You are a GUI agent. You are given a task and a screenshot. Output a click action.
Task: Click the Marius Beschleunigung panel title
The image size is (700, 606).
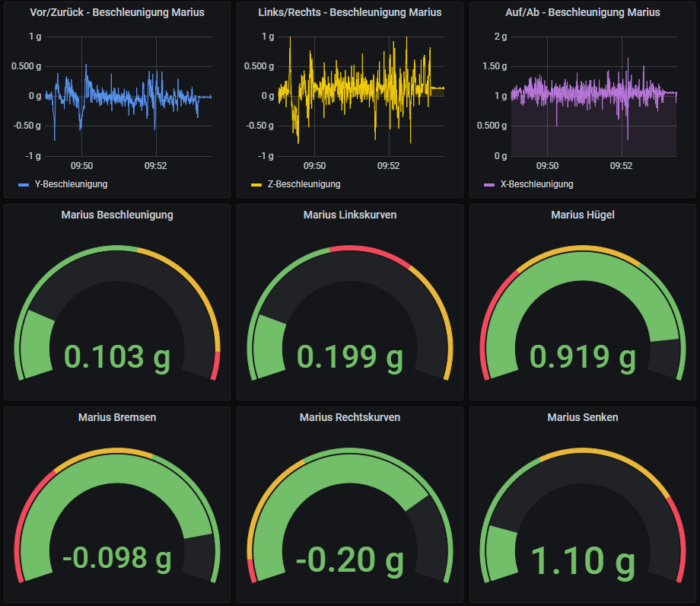click(117, 215)
